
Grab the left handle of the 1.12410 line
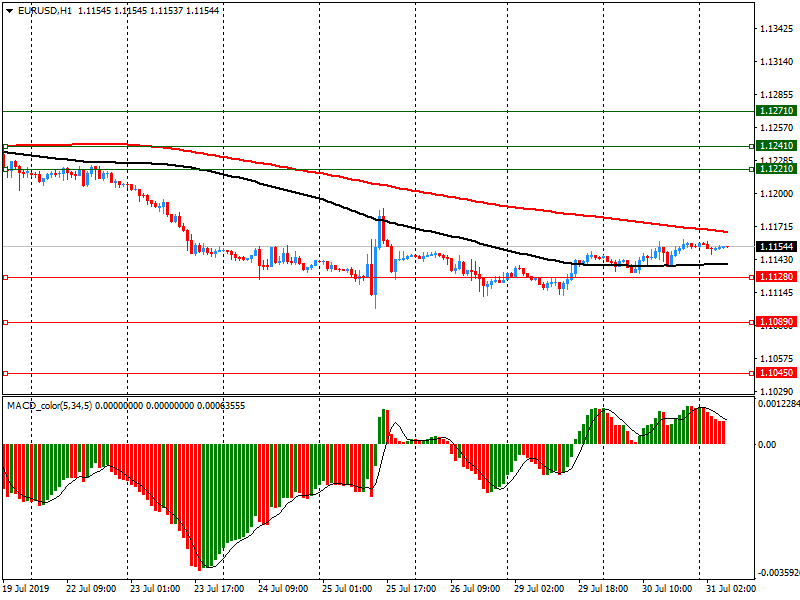click(6, 146)
